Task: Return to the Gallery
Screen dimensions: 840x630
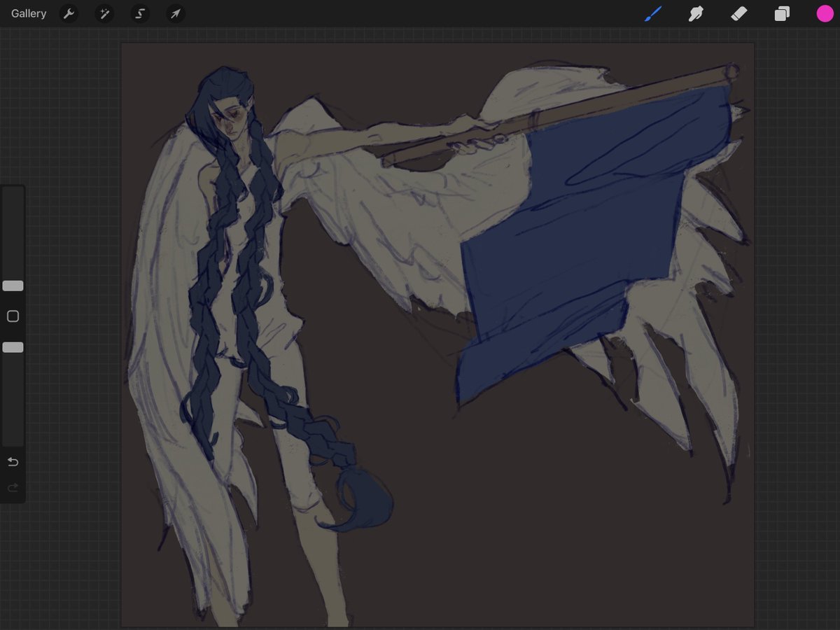Action: click(x=29, y=13)
